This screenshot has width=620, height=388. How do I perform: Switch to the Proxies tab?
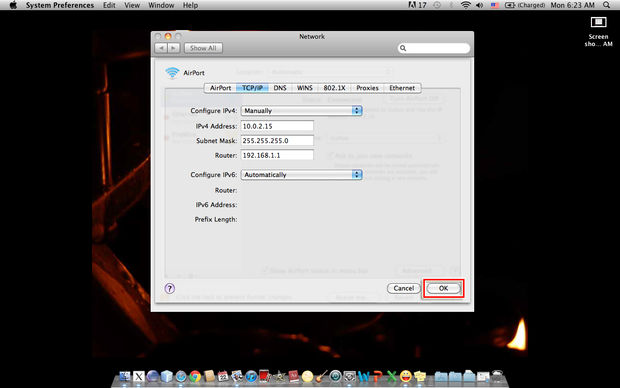(367, 88)
